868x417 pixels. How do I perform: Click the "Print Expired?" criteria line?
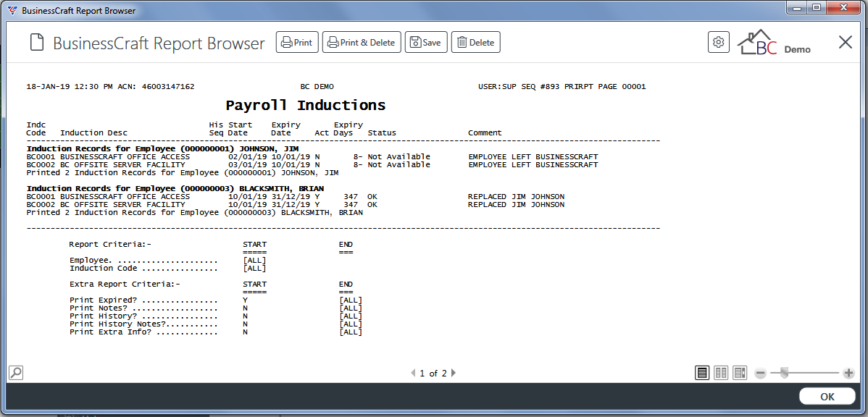216,300
